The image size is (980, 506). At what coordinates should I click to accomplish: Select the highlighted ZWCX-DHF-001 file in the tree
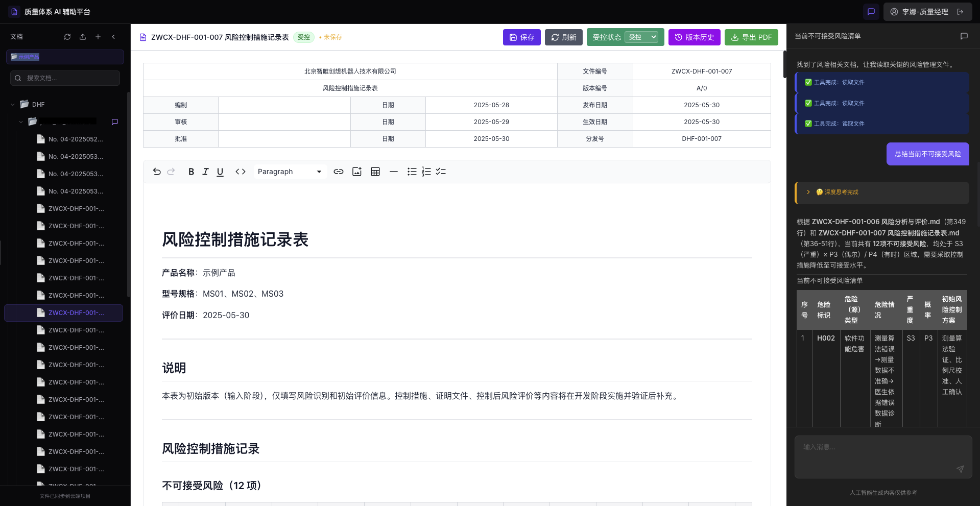click(x=64, y=313)
